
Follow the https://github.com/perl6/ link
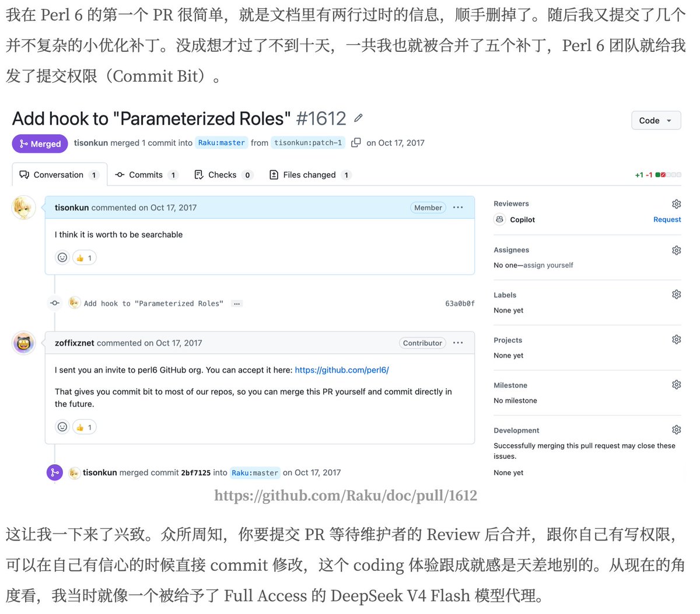(x=342, y=370)
